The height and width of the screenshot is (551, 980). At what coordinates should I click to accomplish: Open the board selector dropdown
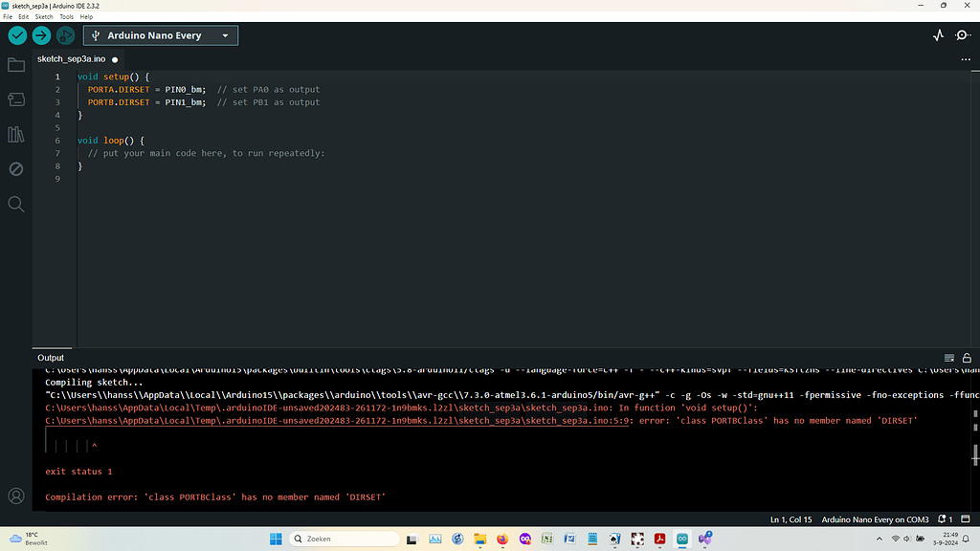pyautogui.click(x=160, y=34)
